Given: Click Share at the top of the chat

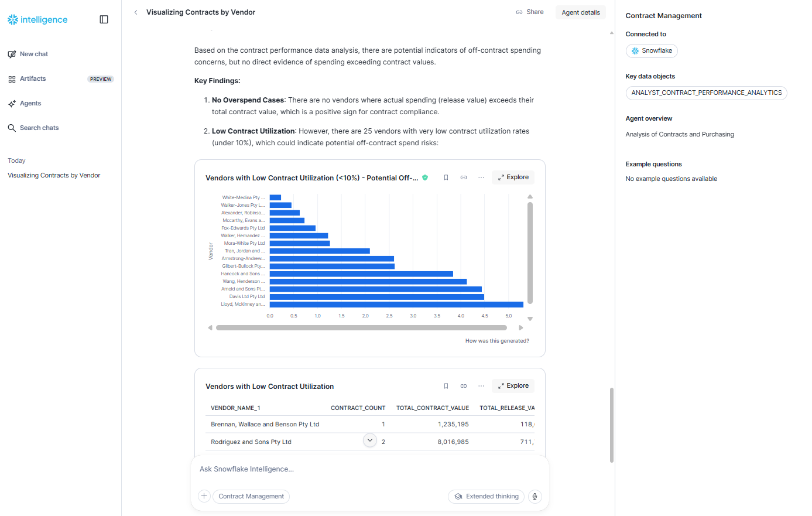Looking at the screenshot, I should [529, 11].
